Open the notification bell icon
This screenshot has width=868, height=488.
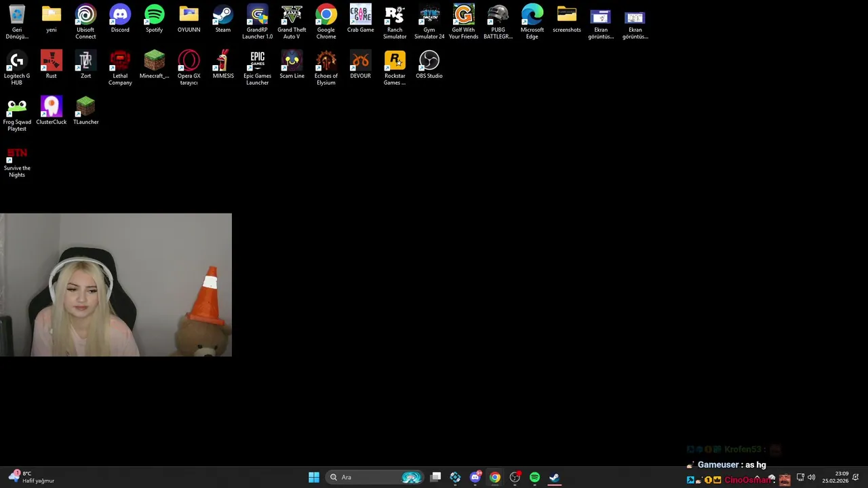(856, 477)
